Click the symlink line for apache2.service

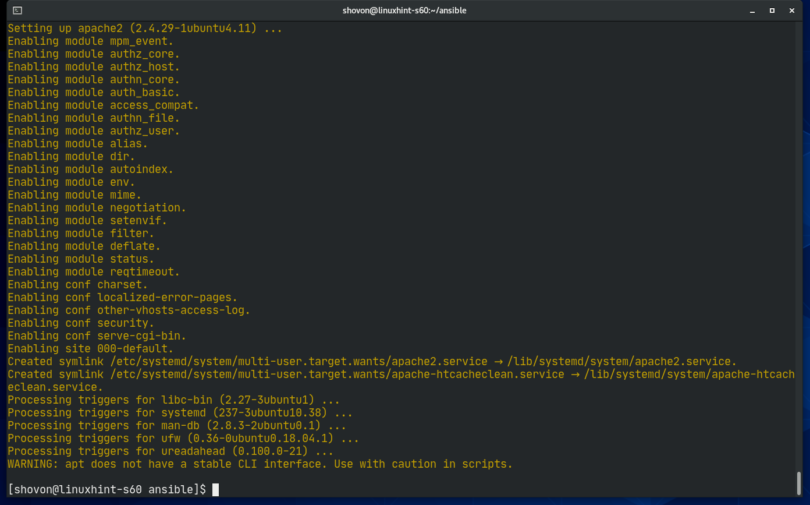pos(372,361)
